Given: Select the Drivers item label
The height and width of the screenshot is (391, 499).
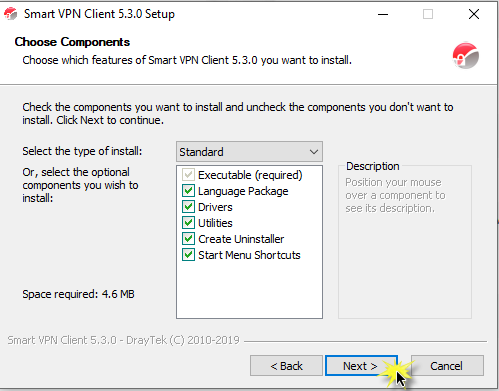Looking at the screenshot, I should (215, 207).
